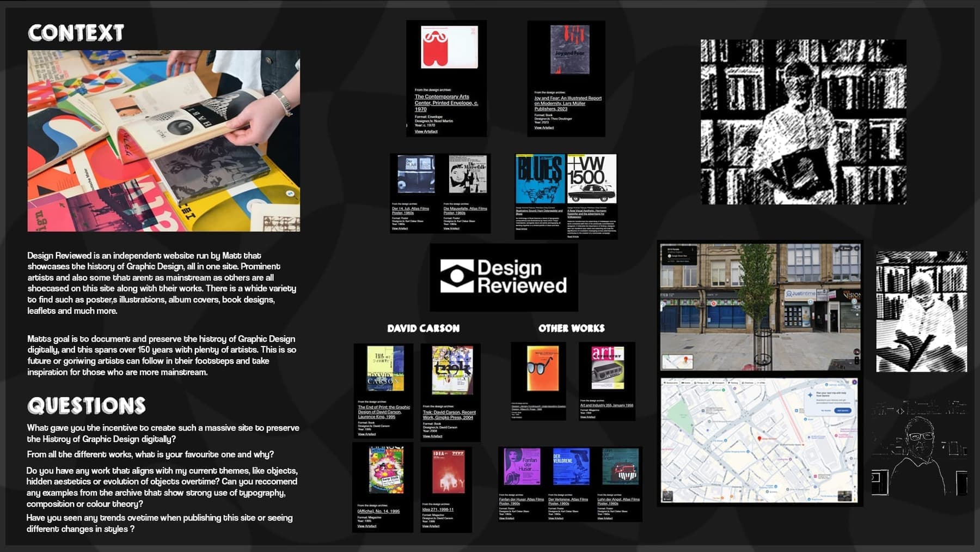Click the Trek book cover image
This screenshot has height=552, width=980.
pyautogui.click(x=452, y=371)
